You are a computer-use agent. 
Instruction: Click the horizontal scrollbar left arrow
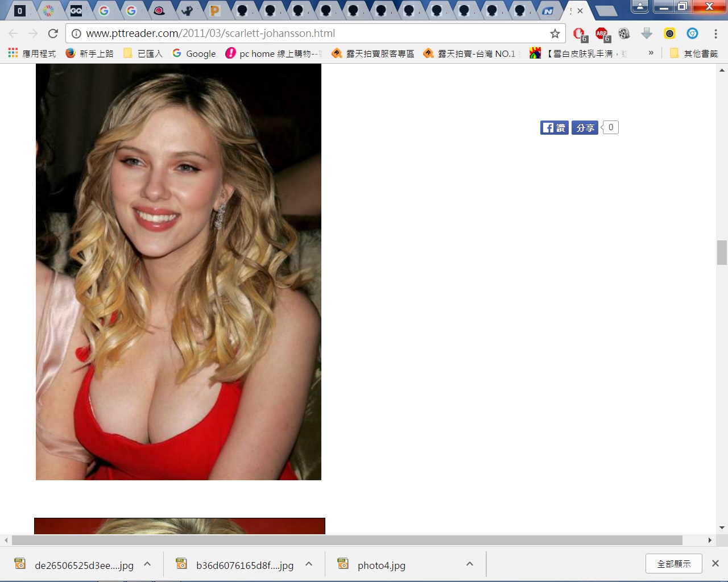tap(6, 540)
